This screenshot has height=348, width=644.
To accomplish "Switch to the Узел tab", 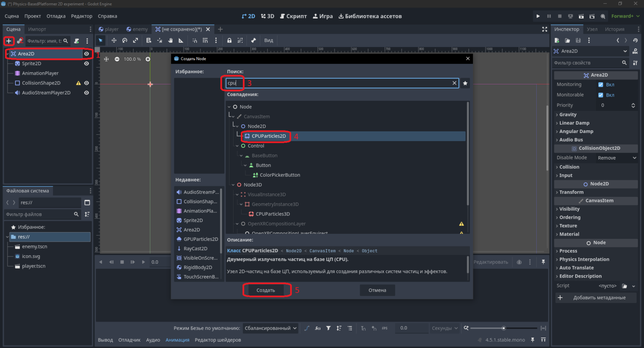I will [592, 29].
